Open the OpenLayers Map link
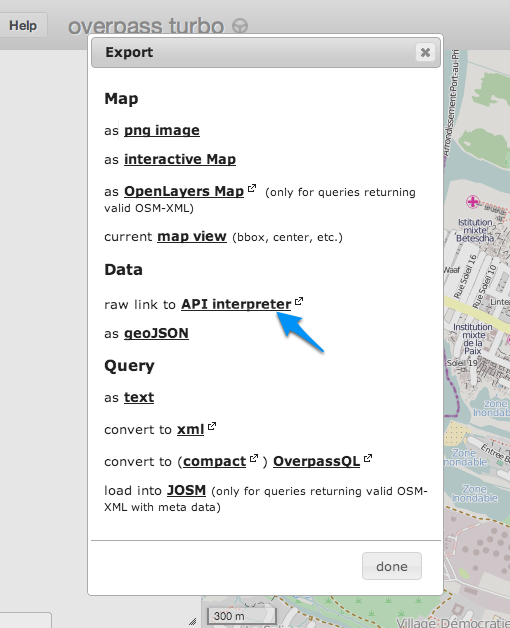This screenshot has width=510, height=628. tap(184, 191)
